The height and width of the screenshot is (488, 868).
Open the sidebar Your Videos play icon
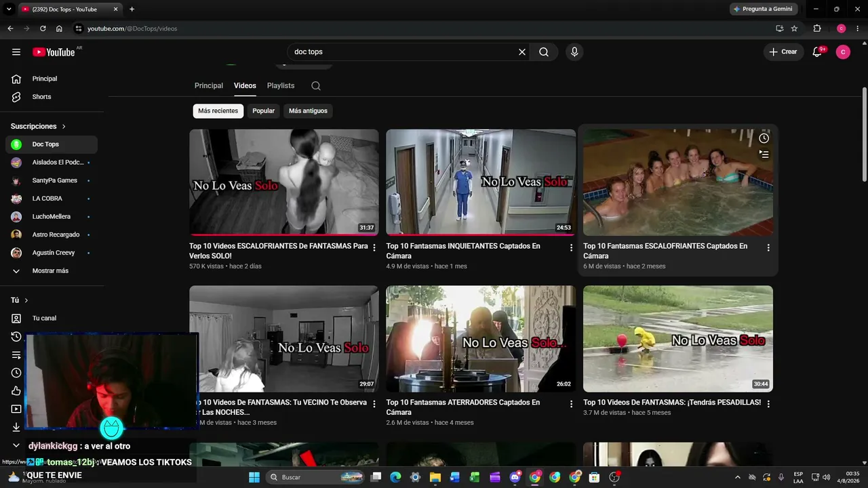pyautogui.click(x=16, y=409)
